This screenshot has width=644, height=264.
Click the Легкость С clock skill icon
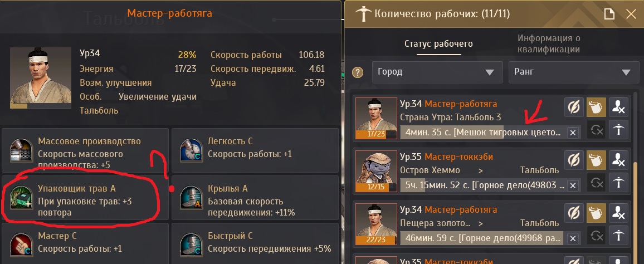tap(192, 151)
